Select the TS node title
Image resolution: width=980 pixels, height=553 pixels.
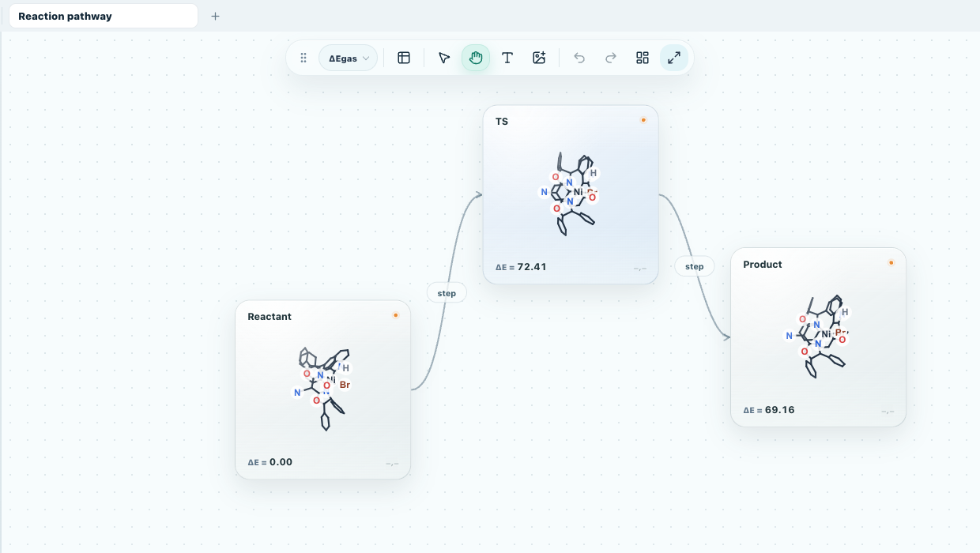[x=502, y=122]
